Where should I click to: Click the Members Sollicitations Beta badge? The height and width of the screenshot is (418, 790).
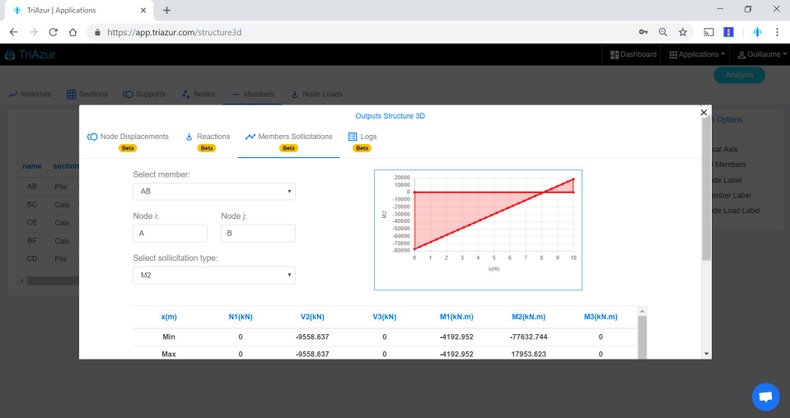pyautogui.click(x=289, y=148)
